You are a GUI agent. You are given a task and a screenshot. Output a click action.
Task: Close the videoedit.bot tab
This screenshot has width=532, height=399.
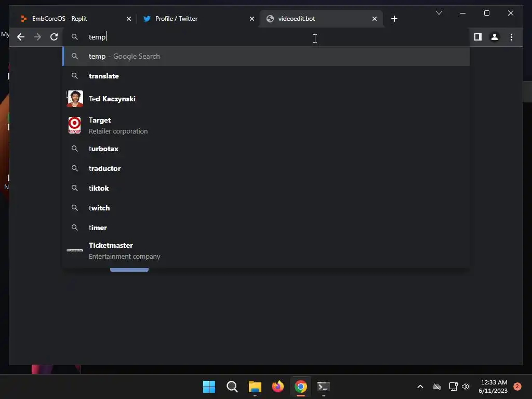click(374, 19)
